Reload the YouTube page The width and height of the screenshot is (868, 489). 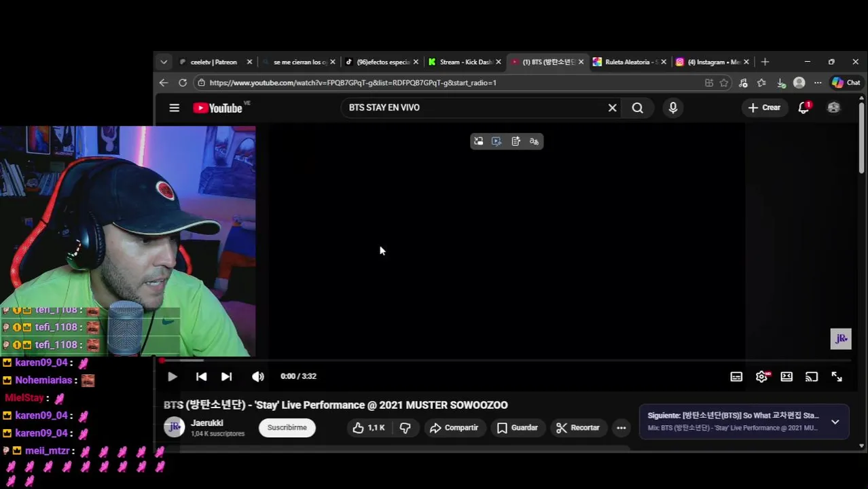(183, 83)
